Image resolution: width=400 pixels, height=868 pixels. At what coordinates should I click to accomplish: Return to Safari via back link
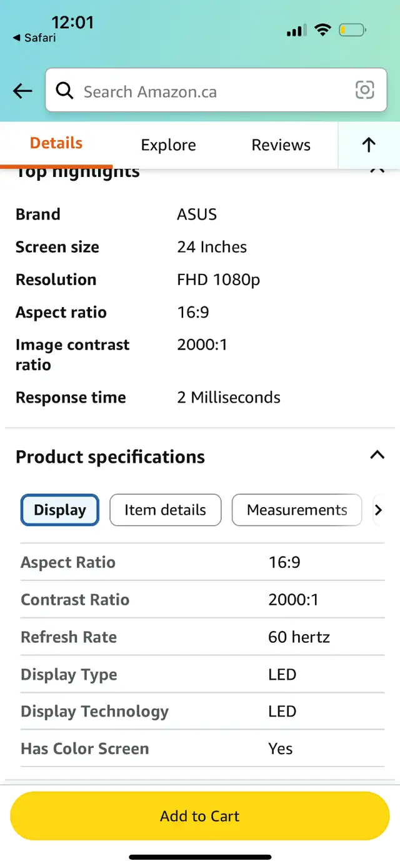(x=34, y=38)
